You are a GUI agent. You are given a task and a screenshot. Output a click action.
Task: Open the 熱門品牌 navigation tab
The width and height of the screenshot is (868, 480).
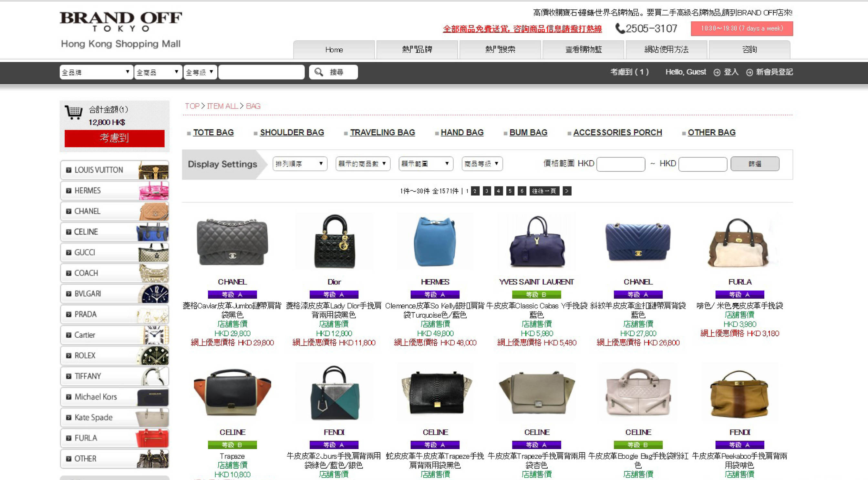click(x=417, y=49)
